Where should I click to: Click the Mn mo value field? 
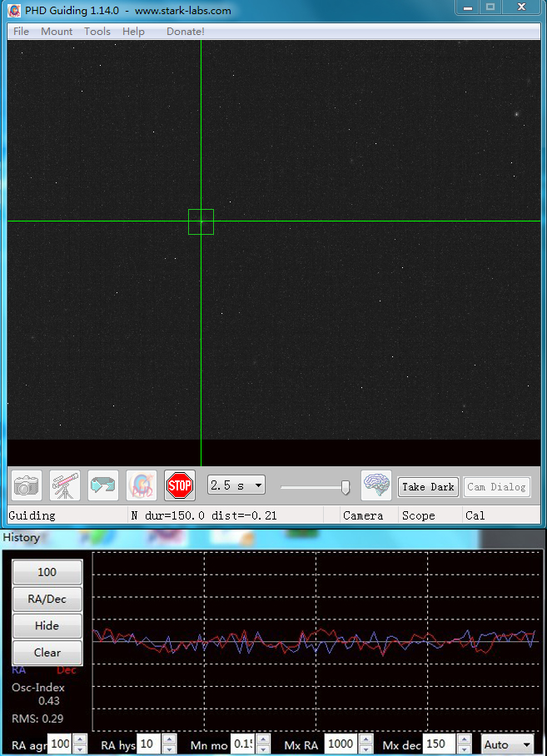pos(243,744)
